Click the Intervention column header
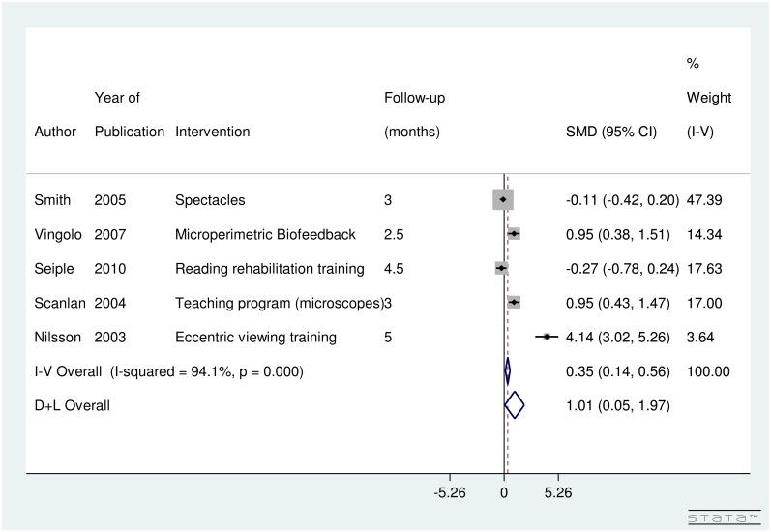The width and height of the screenshot is (771, 532). pos(212,132)
